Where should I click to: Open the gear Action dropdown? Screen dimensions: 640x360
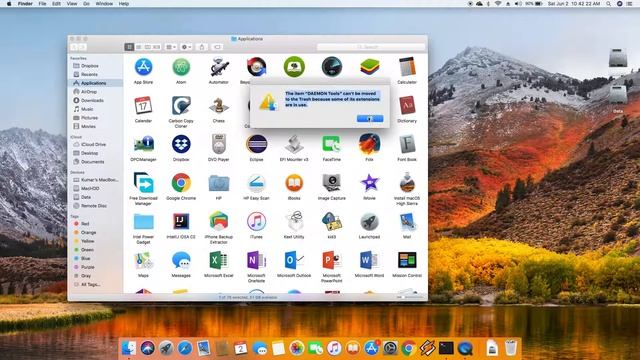click(x=186, y=47)
